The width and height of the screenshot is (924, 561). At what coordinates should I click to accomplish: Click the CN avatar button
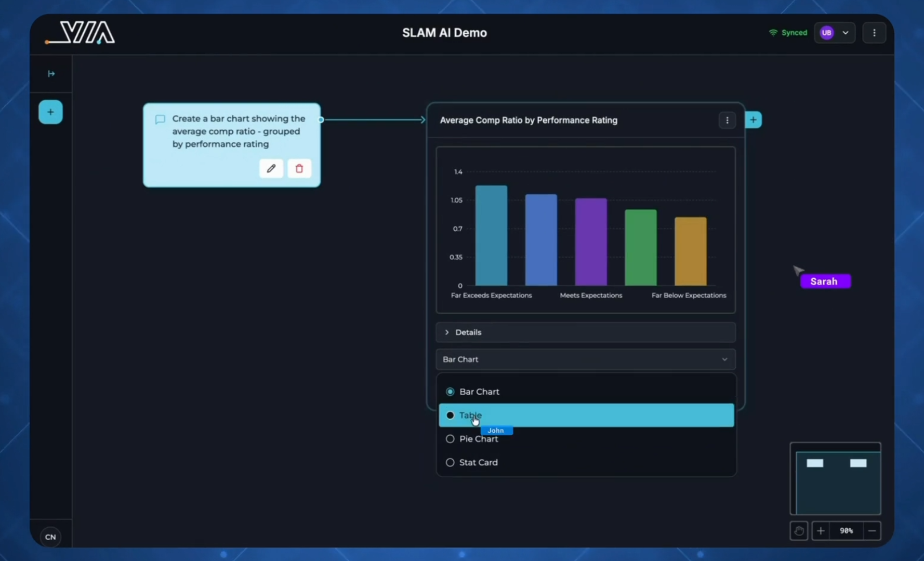(50, 537)
